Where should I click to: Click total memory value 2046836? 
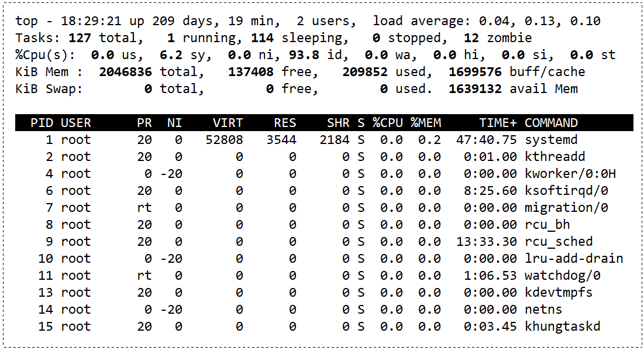click(x=126, y=73)
